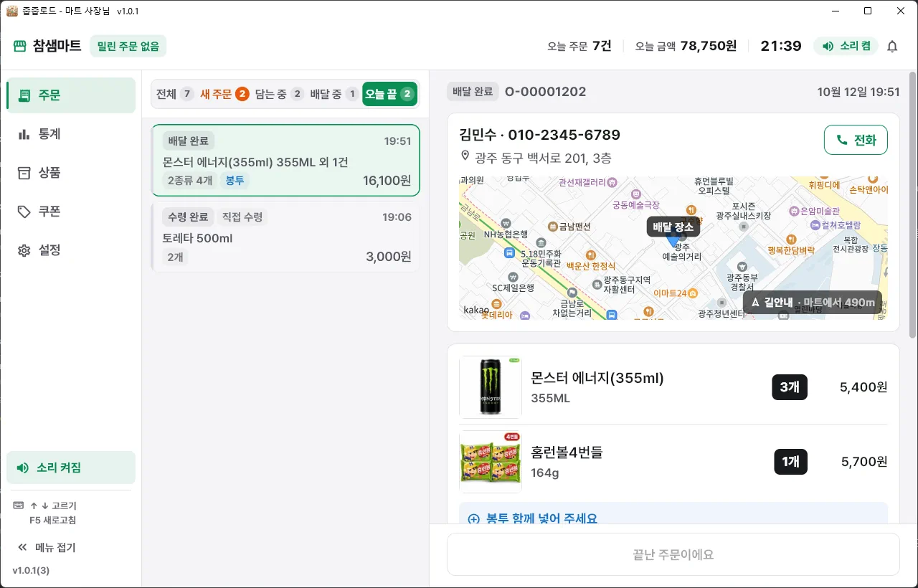Click the 봉투 tag on the first order
The height and width of the screenshot is (588, 918).
point(235,180)
